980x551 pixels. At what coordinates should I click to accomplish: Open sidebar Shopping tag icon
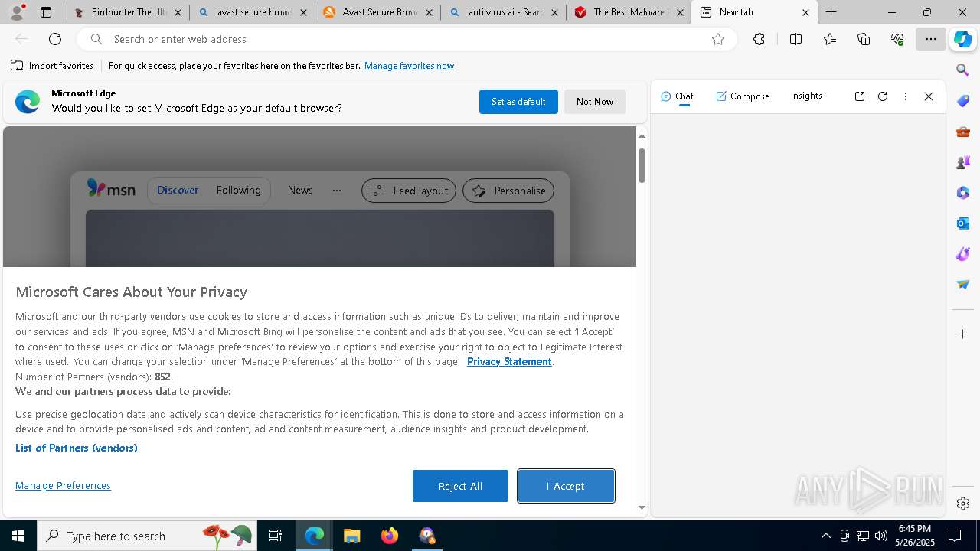963,101
